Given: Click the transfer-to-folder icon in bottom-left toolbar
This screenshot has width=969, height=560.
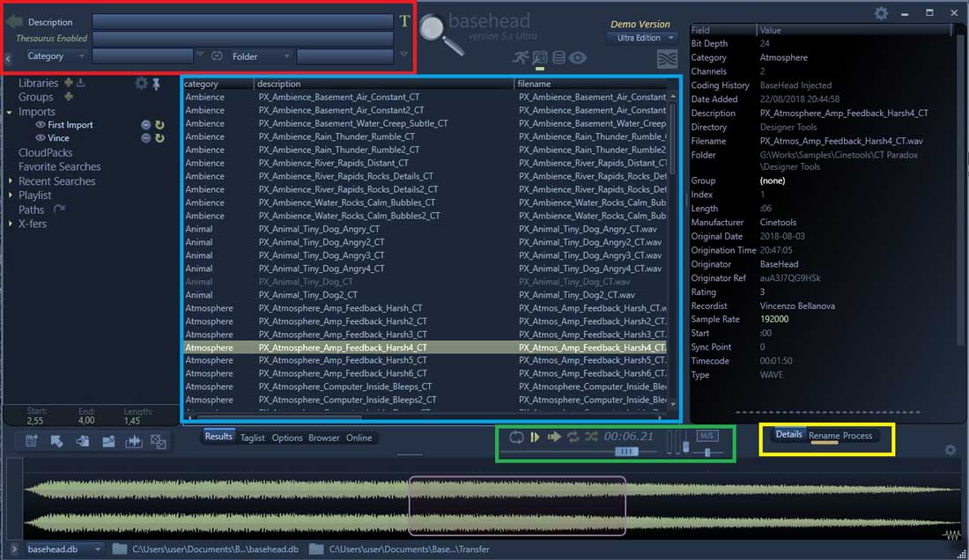Looking at the screenshot, I should pos(82,441).
